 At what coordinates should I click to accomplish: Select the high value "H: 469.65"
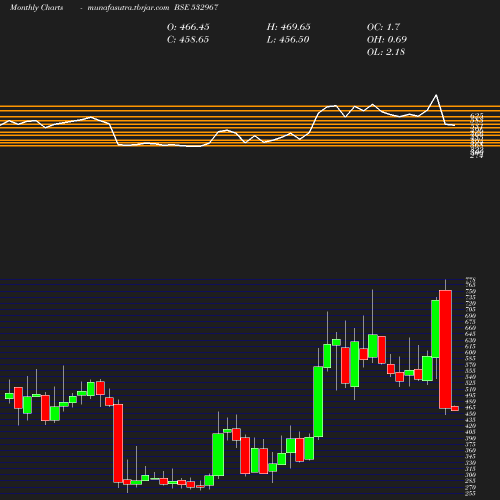click(x=289, y=27)
